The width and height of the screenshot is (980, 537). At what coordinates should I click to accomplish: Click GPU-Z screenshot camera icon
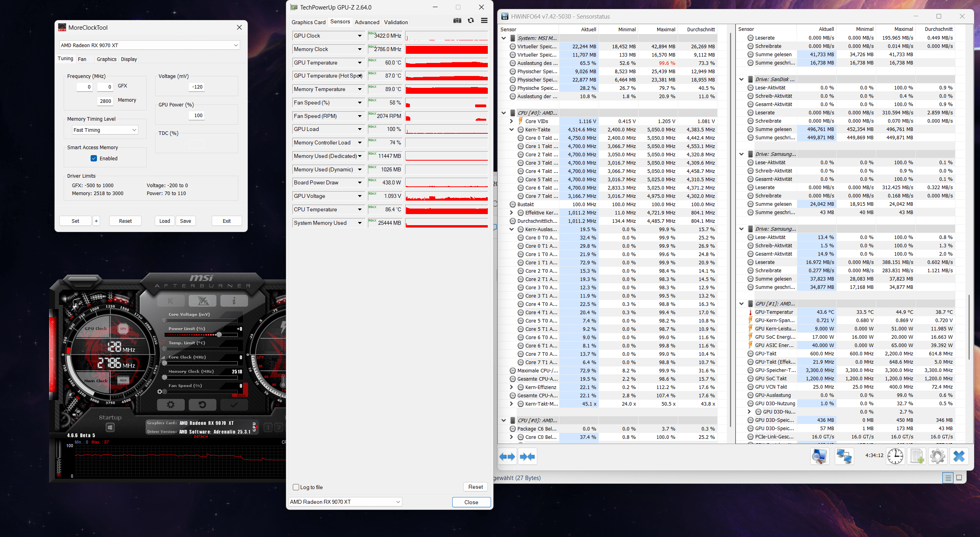coord(457,21)
